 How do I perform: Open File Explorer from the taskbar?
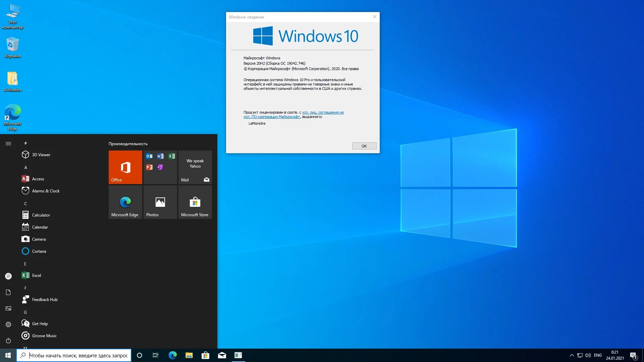coord(189,355)
